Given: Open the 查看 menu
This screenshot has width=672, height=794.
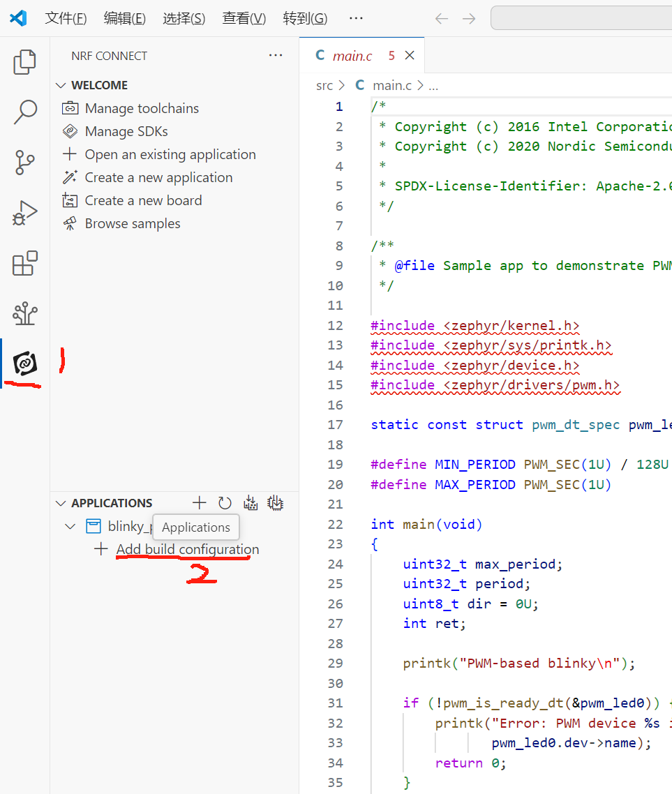Looking at the screenshot, I should coord(243,19).
